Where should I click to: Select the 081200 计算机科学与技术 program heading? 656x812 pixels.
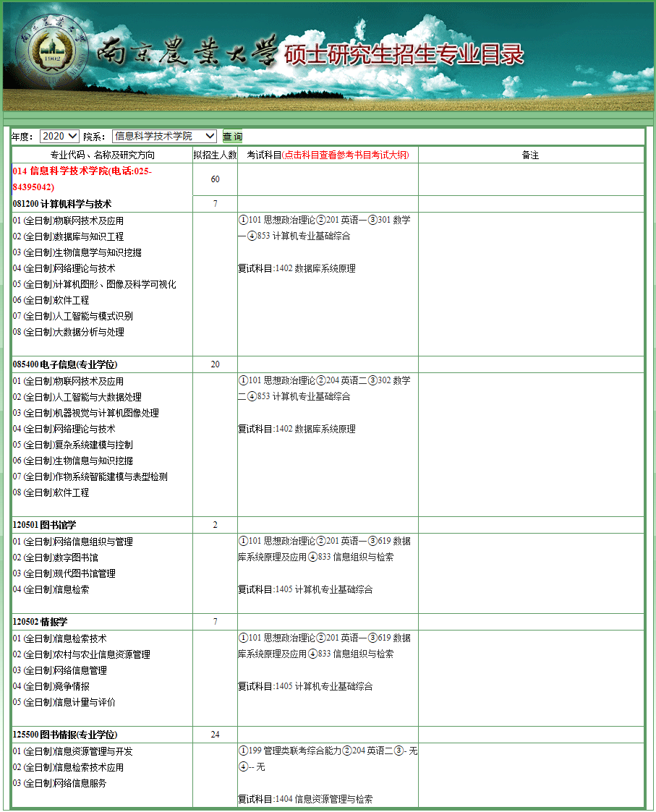(x=62, y=204)
